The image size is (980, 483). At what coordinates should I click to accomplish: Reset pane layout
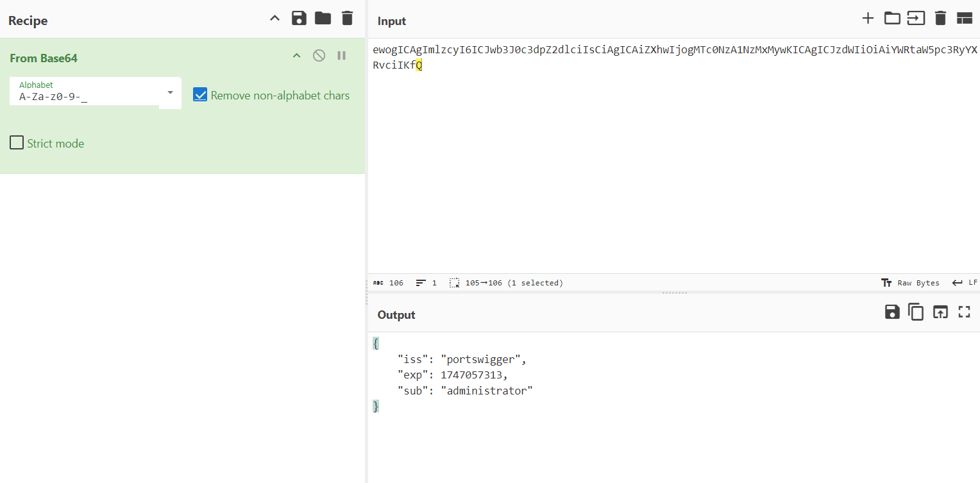tap(965, 19)
